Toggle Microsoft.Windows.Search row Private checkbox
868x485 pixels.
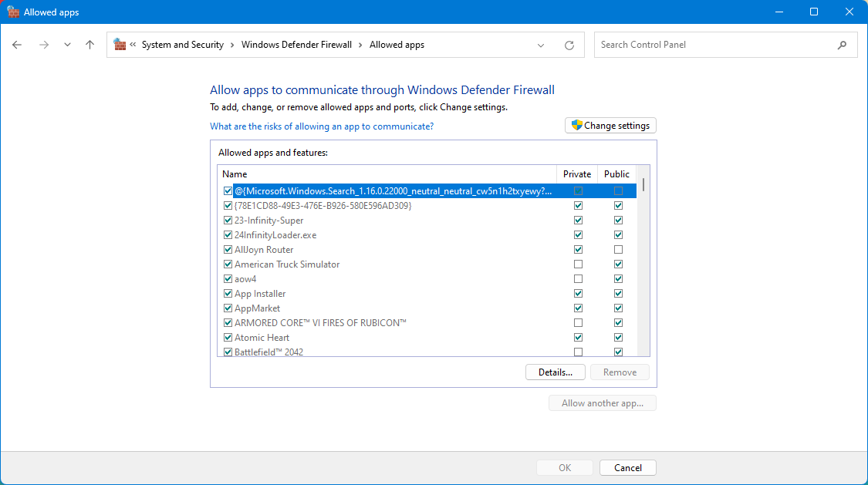[579, 190]
